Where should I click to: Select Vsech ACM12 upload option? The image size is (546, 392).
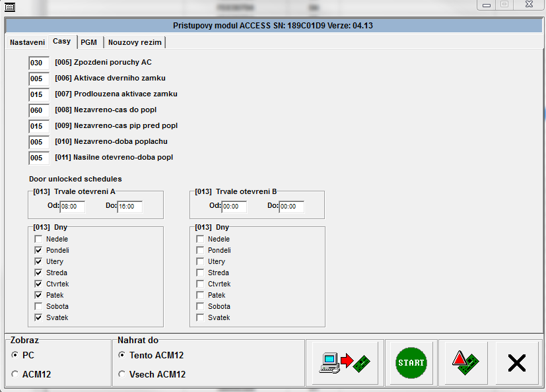click(121, 374)
